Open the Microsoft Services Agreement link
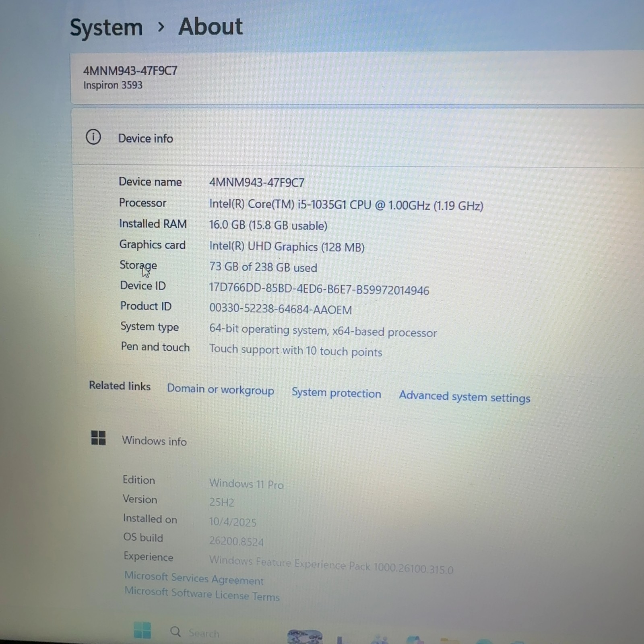This screenshot has height=644, width=644. tap(194, 578)
